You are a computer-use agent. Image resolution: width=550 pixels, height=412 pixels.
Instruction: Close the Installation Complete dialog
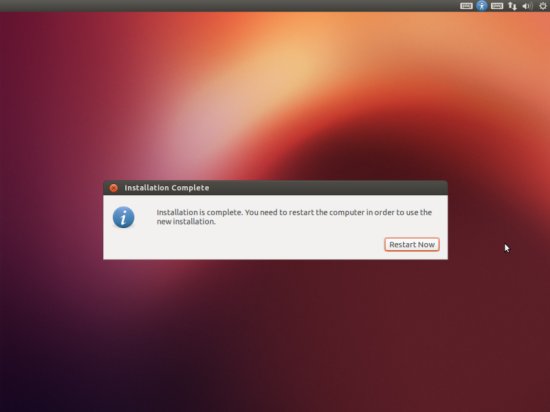point(114,188)
